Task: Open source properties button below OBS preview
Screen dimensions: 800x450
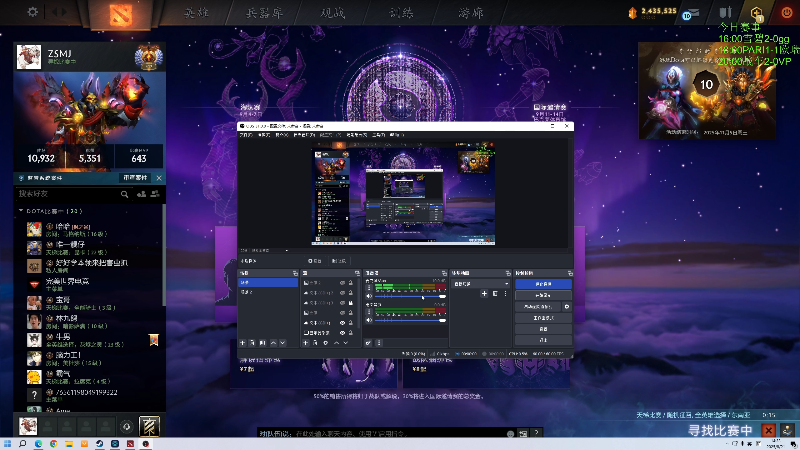Action: tap(315, 261)
